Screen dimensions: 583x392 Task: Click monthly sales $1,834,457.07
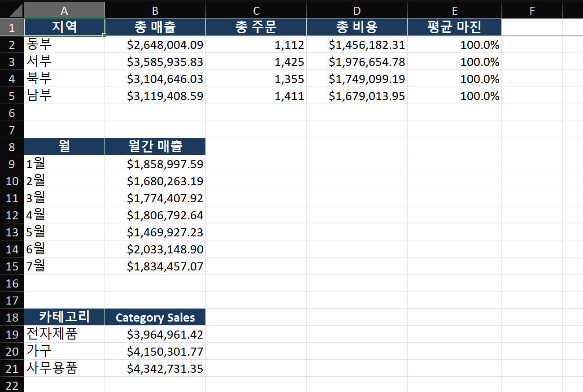(x=155, y=266)
